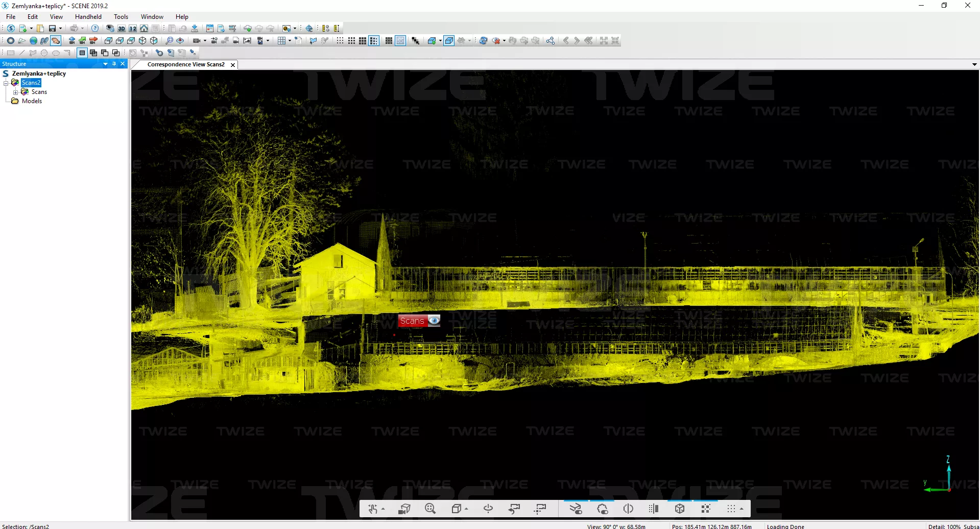The height and width of the screenshot is (529, 980).
Task: Click the Correspondence View Scans2 tab label
Action: 186,65
